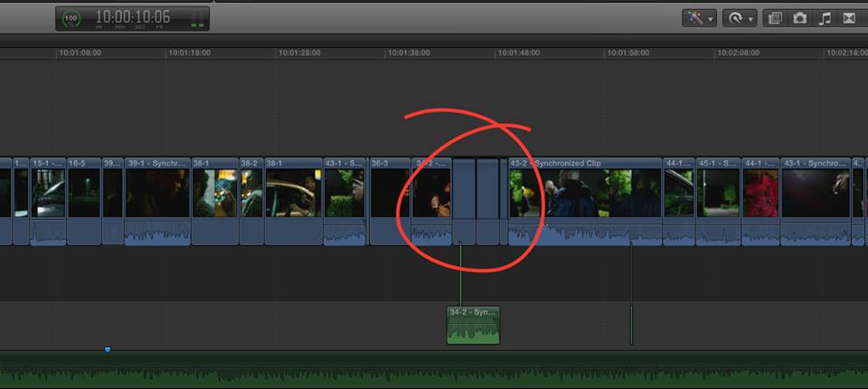Select the 38-1 clip showing the car window
The height and width of the screenshot is (389, 868).
293,201
